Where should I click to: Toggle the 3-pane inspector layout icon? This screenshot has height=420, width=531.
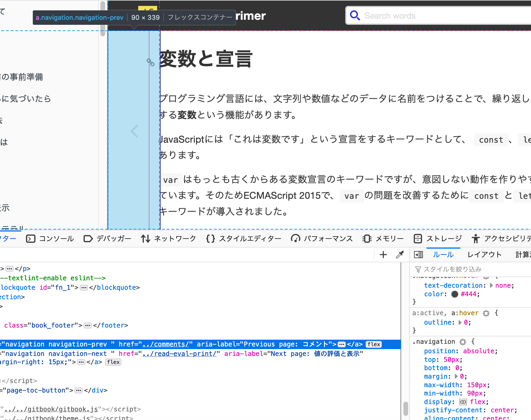pyautogui.click(x=418, y=254)
